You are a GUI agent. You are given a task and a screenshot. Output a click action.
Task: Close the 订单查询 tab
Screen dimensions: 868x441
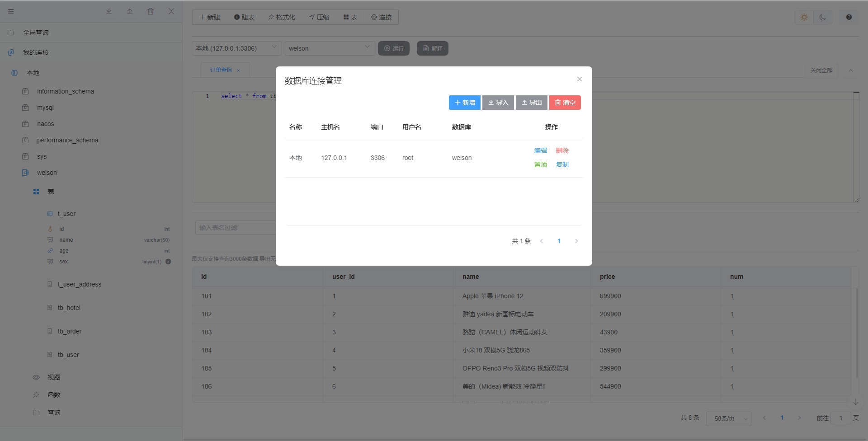[238, 70]
